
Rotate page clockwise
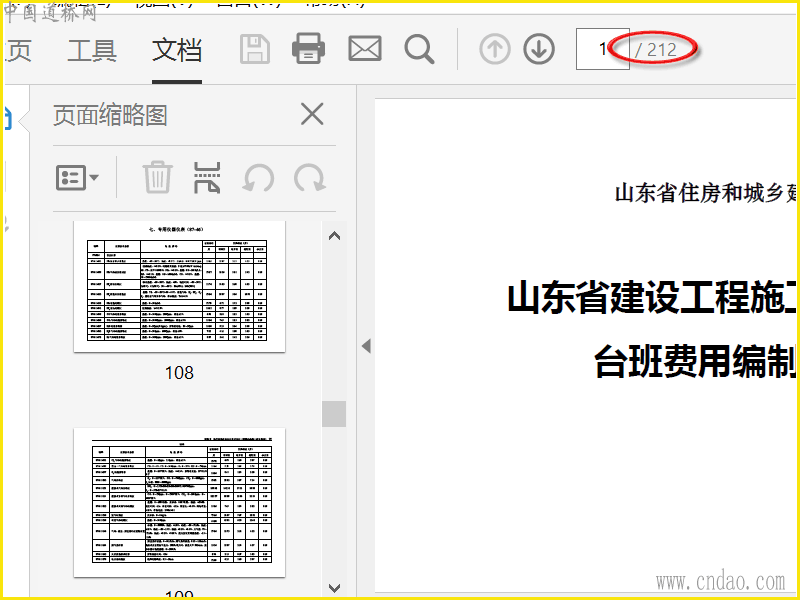click(x=309, y=178)
